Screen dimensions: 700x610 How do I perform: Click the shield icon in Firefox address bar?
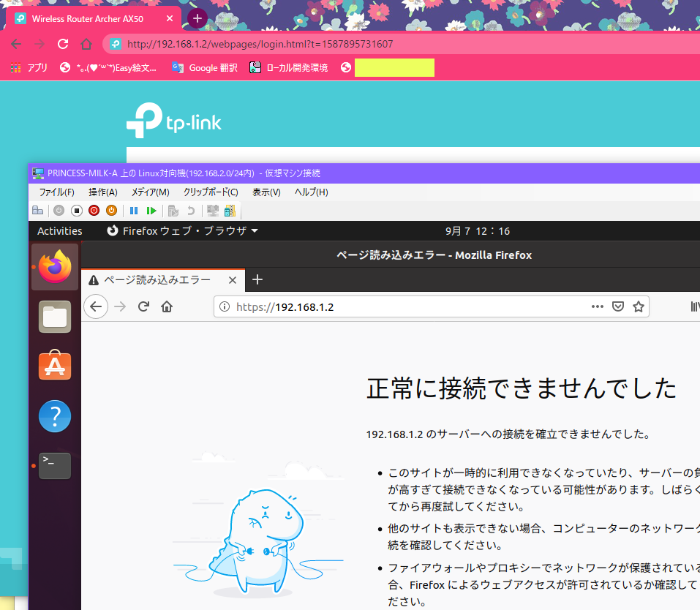click(618, 306)
